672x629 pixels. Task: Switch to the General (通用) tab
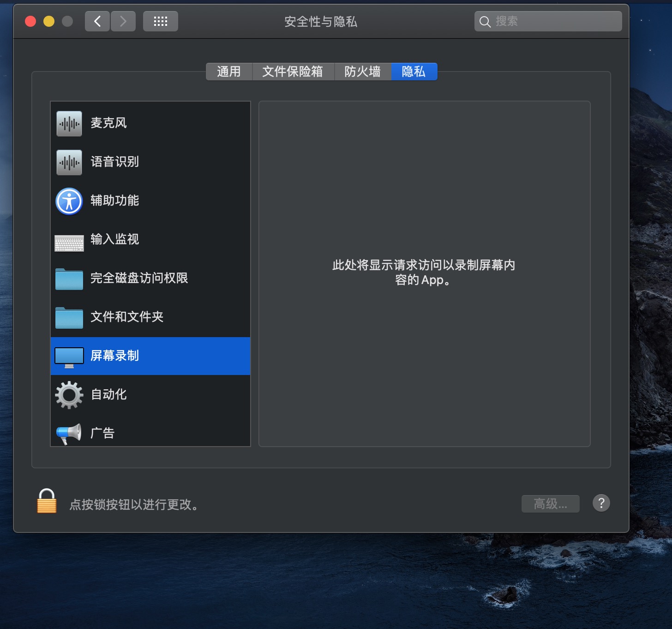tap(229, 72)
